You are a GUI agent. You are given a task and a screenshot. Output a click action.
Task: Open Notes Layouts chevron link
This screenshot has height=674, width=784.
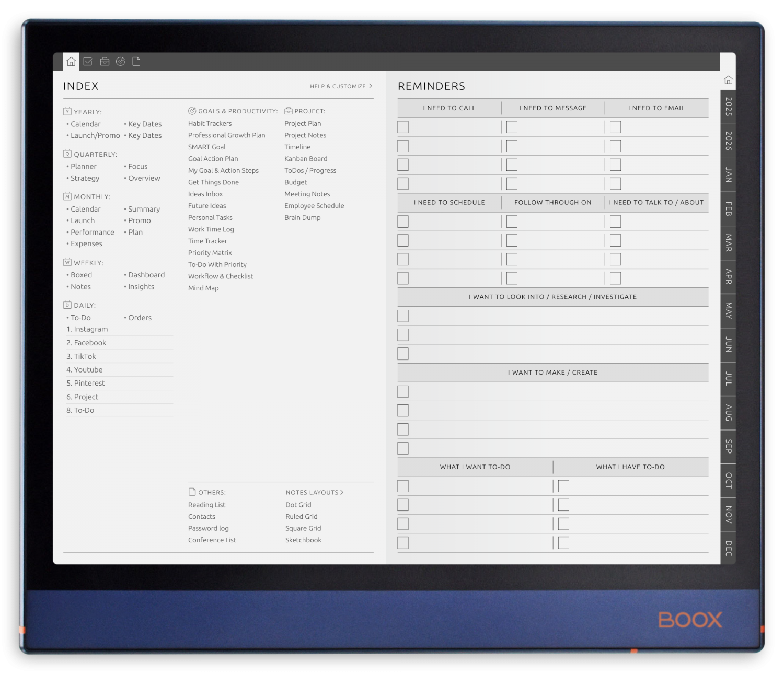tap(314, 492)
